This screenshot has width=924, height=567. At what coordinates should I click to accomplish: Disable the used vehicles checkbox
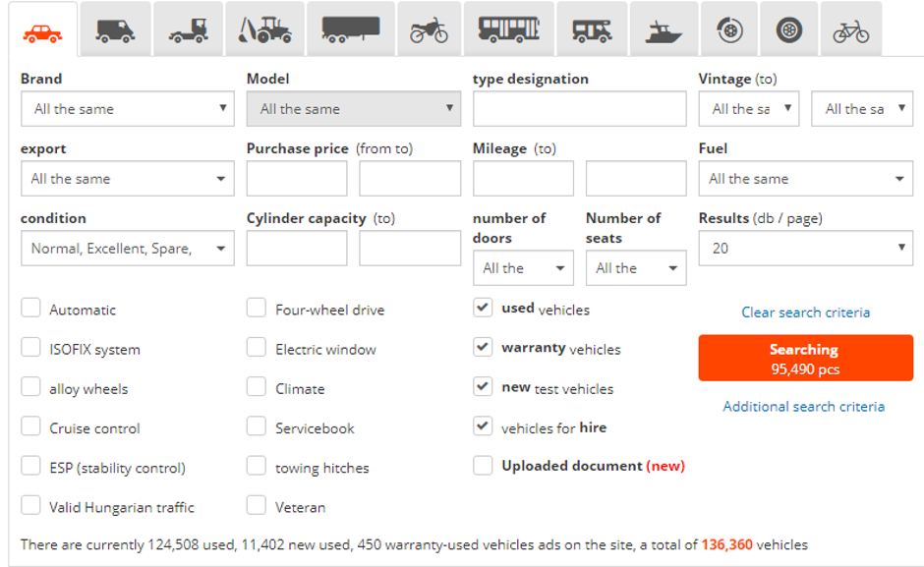click(482, 309)
